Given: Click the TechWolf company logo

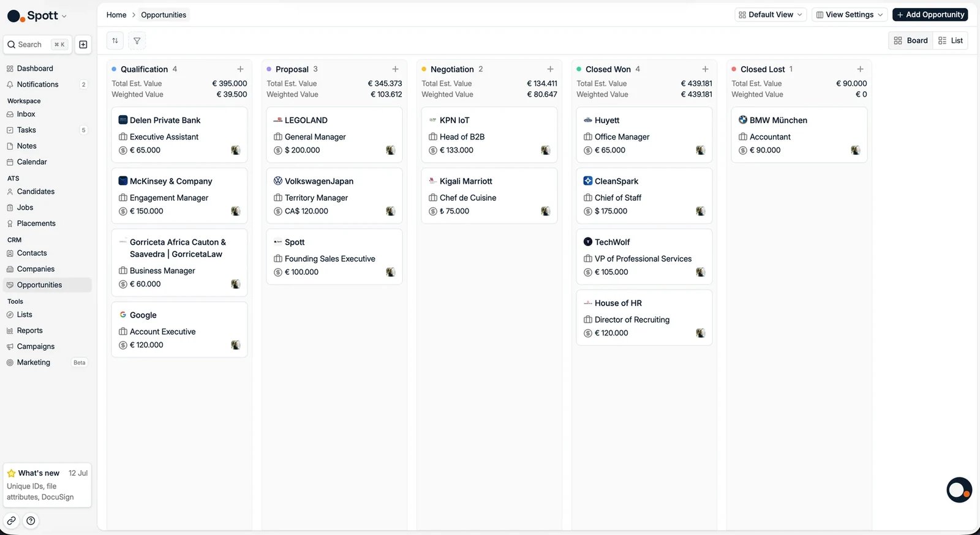Looking at the screenshot, I should [588, 242].
